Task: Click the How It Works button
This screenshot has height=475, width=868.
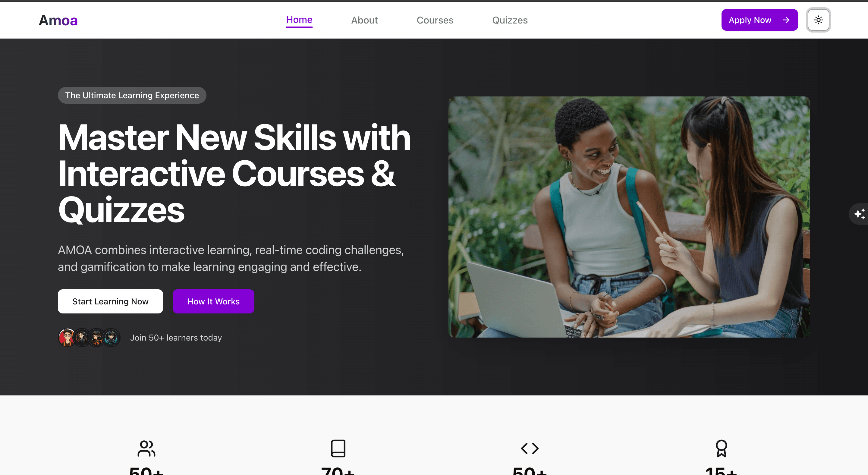Action: (213, 301)
